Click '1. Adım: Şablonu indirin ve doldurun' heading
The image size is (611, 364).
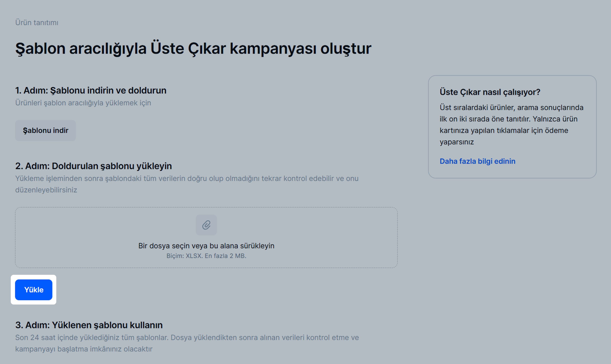coord(91,90)
